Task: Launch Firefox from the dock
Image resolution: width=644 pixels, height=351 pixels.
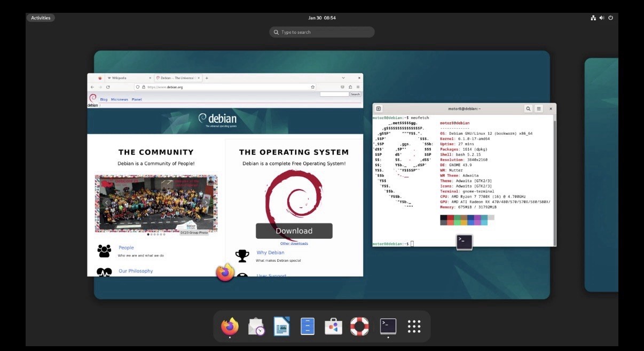Action: [x=230, y=326]
